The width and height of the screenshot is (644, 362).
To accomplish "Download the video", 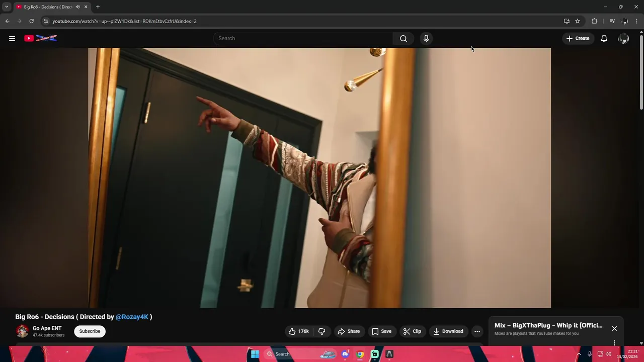I will pos(448,331).
